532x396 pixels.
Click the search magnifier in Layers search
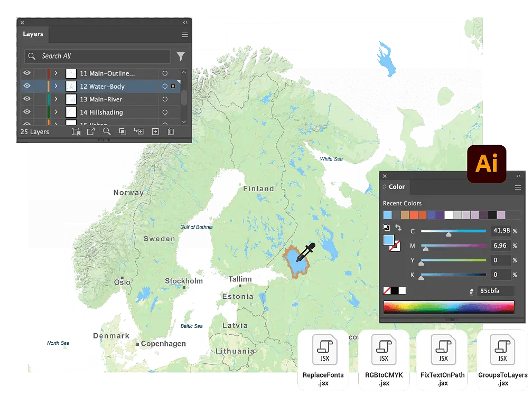pyautogui.click(x=32, y=56)
